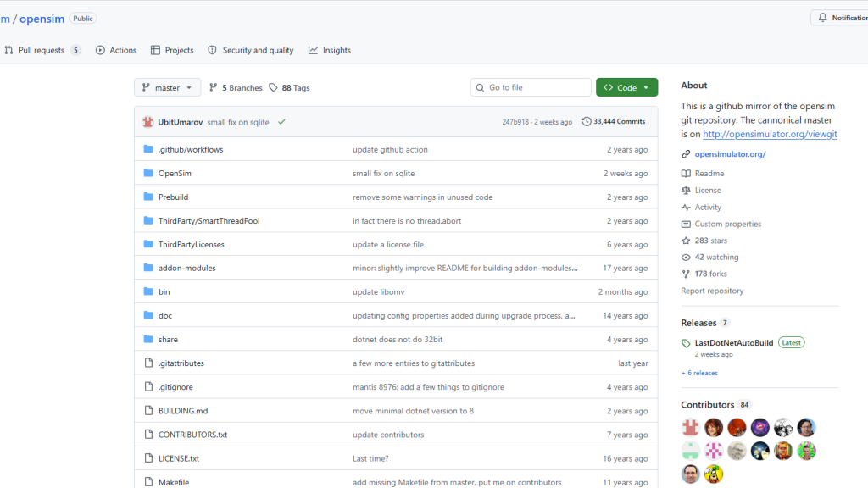Open commit 'update libomv'
868x488 pixels.
point(379,292)
